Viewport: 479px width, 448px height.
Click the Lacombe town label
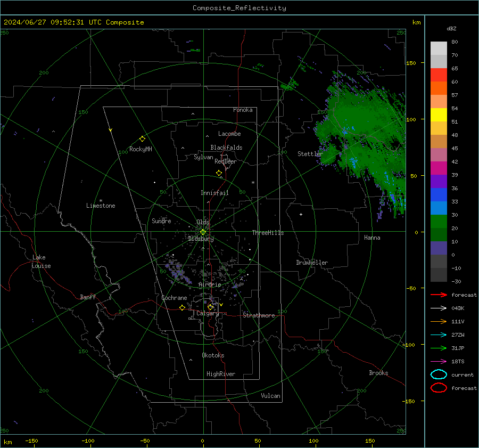pos(229,134)
